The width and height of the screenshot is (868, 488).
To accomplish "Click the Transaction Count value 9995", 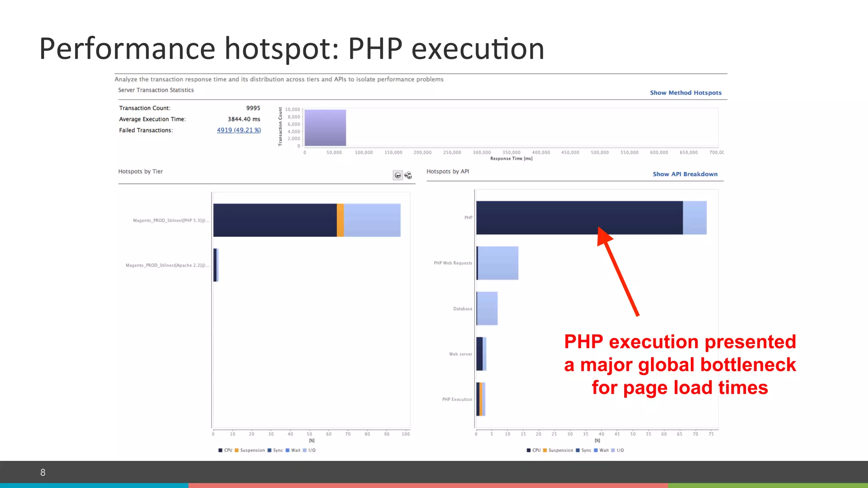I will tap(253, 108).
